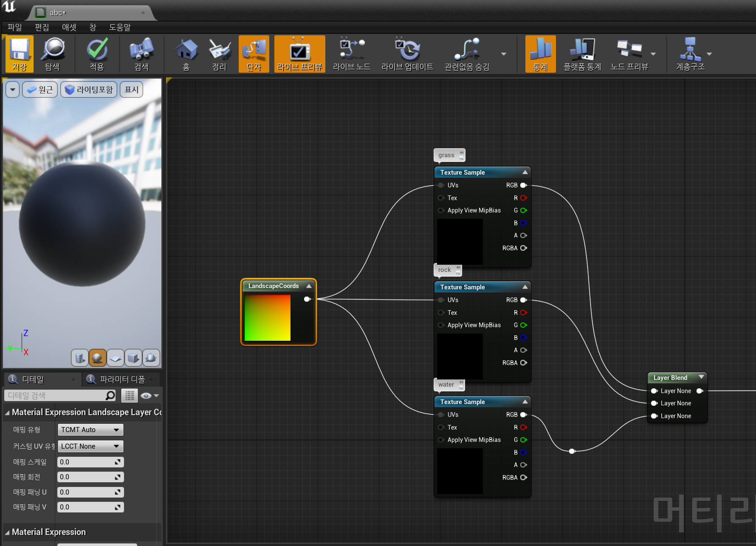756x546 pixels.
Task: Open the 편집 menu
Action: [x=42, y=27]
